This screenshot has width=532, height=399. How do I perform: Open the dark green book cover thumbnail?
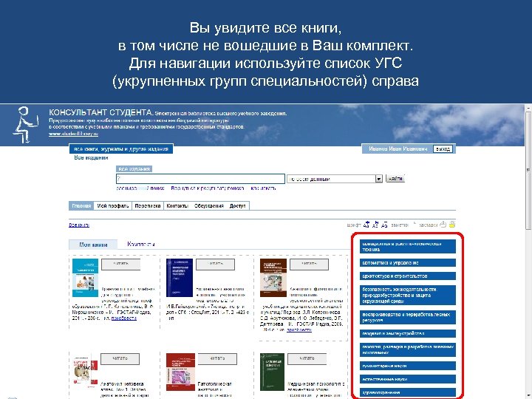click(x=272, y=372)
